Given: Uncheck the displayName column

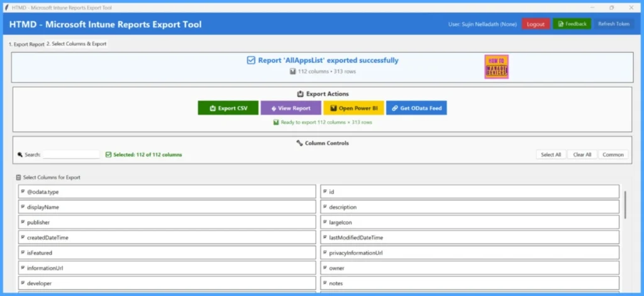Looking at the screenshot, I should point(23,207).
